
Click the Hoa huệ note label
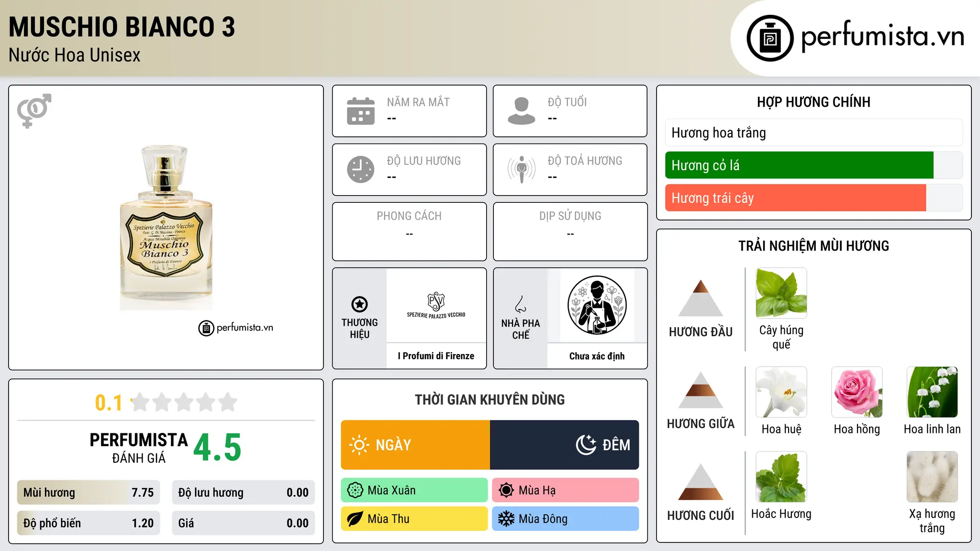pyautogui.click(x=781, y=429)
